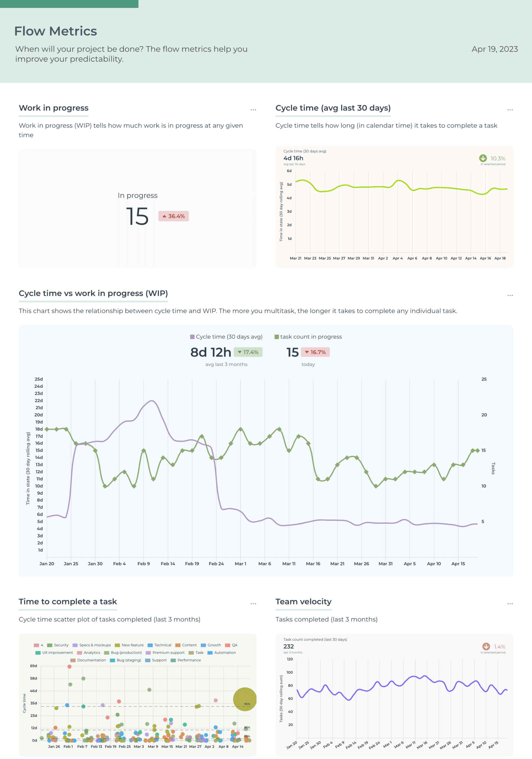Screen dimensions: 532x759
Task: Click the Performance legend icon
Action: point(173,660)
